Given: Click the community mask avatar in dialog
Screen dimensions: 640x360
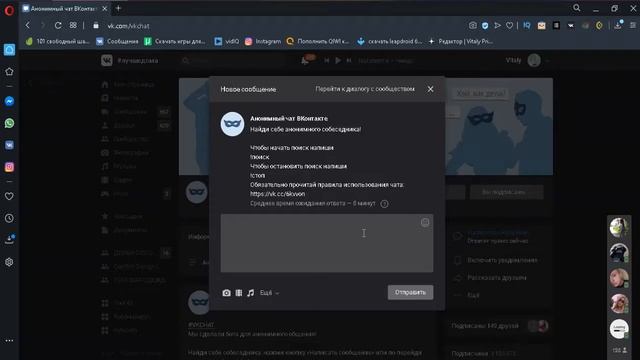Looking at the screenshot, I should 232,124.
